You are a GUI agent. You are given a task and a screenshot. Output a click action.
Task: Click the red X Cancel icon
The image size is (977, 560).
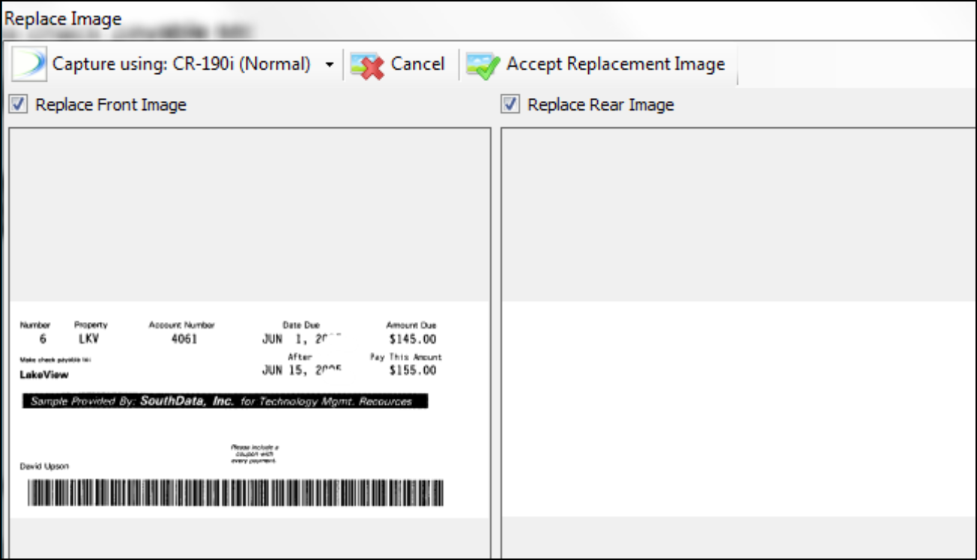click(x=367, y=65)
